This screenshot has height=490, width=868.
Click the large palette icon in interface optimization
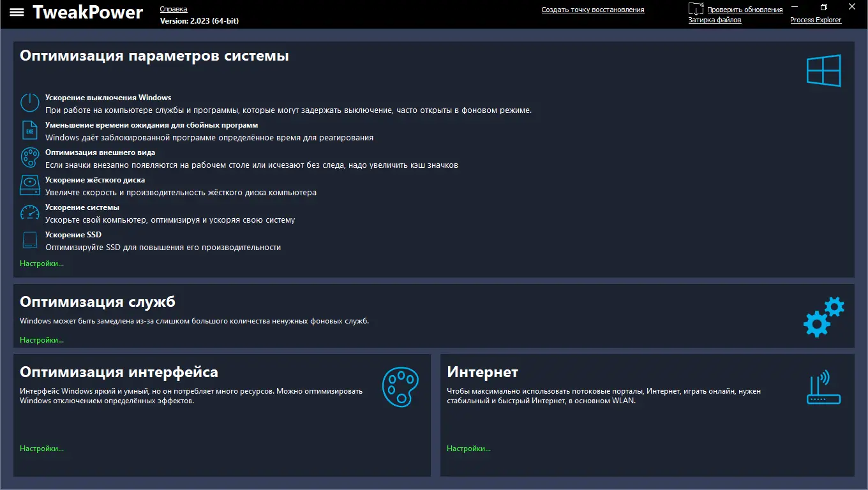(400, 387)
